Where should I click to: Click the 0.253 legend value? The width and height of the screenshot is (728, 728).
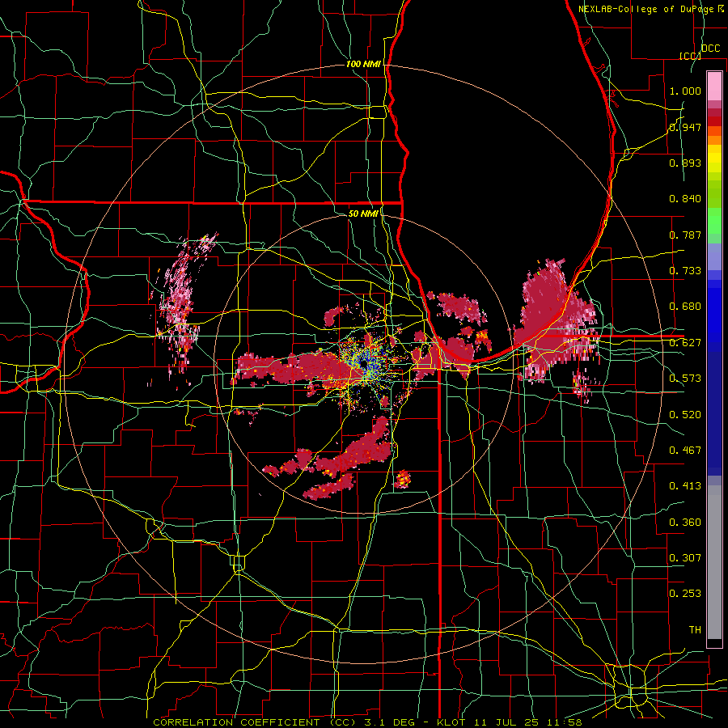click(x=685, y=594)
